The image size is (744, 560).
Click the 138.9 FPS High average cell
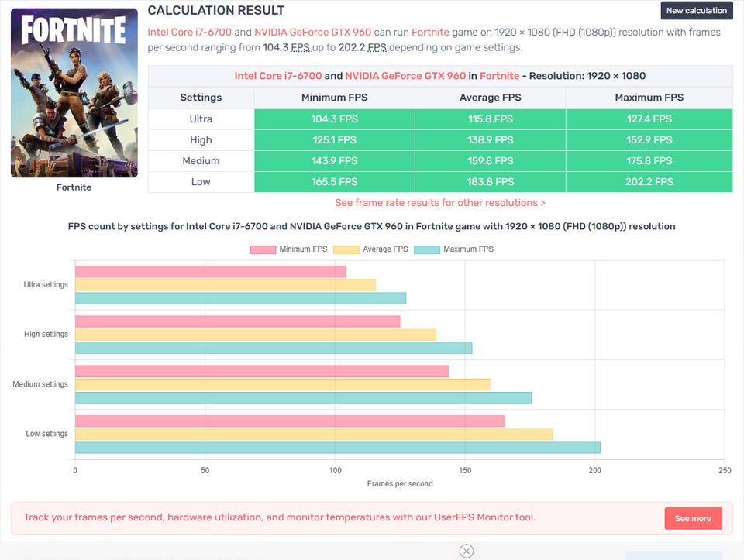click(490, 140)
